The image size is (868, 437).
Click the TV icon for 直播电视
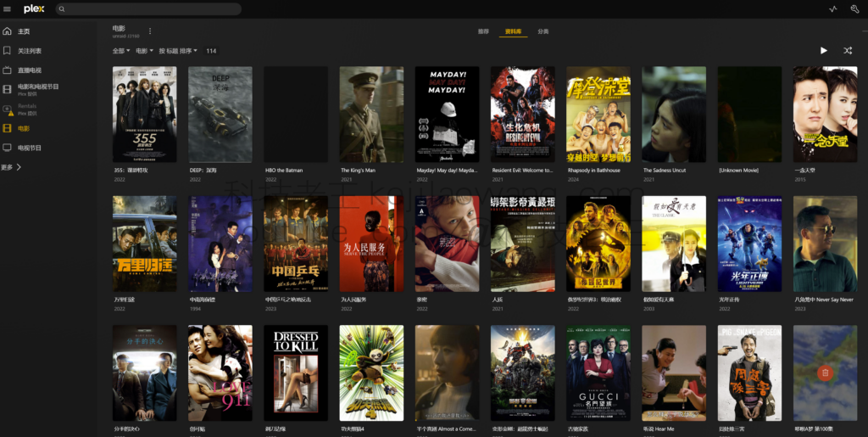pyautogui.click(x=7, y=70)
